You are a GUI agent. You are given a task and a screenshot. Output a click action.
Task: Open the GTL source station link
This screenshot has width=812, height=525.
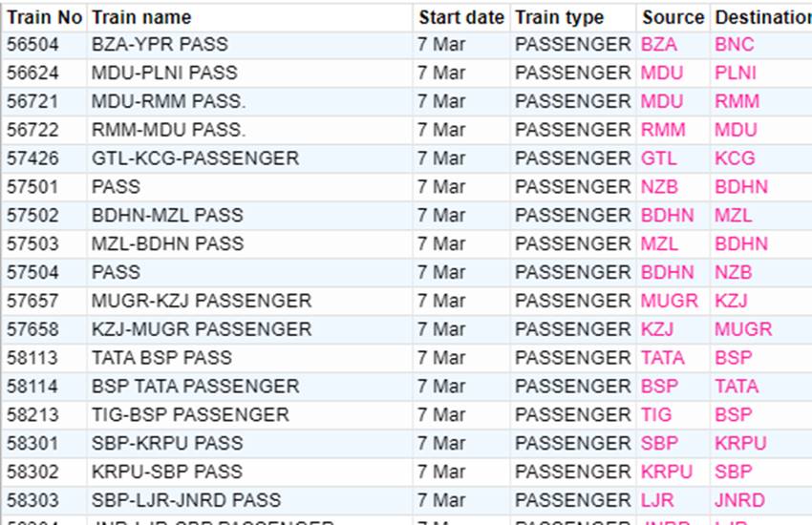click(658, 158)
